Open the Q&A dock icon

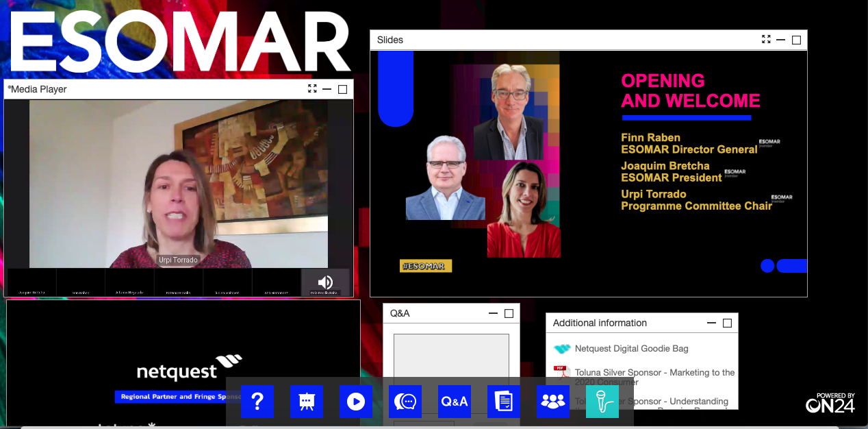[x=455, y=402]
